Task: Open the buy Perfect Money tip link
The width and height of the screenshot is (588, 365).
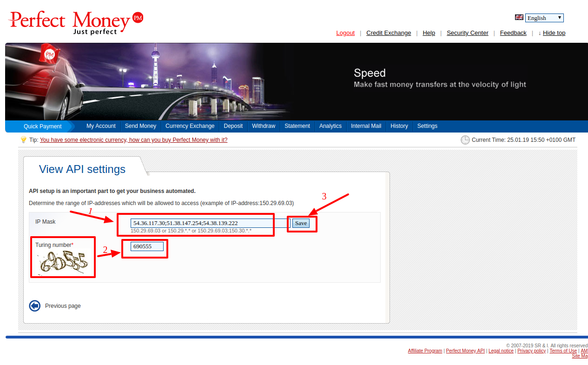Action: point(134,140)
